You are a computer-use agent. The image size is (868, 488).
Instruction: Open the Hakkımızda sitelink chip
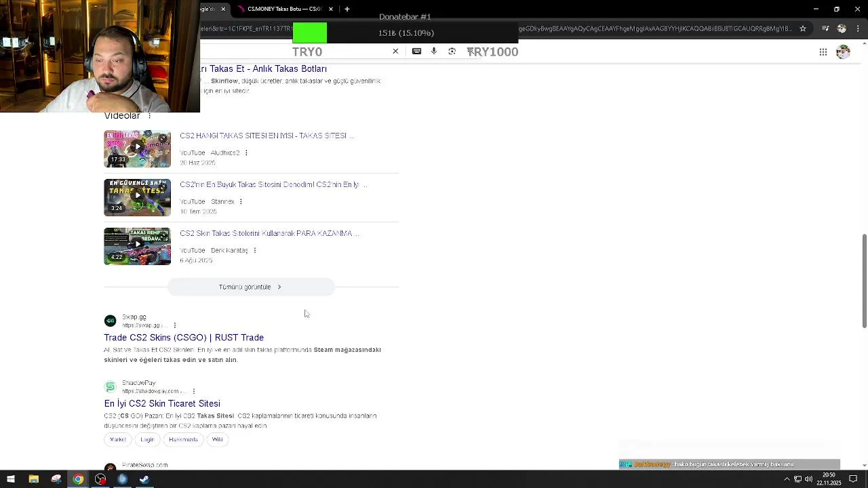[183, 439]
